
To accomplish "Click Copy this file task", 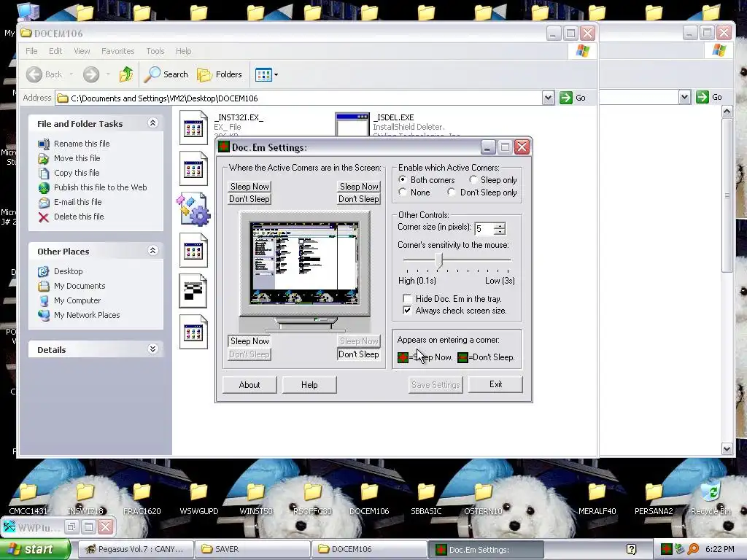I will click(76, 172).
